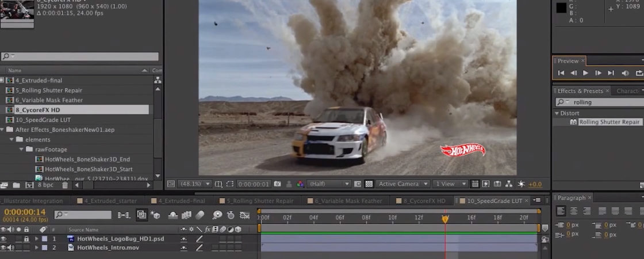Enable the Frame Blending timeline icon
The height and width of the screenshot is (259, 644).
coord(186,215)
